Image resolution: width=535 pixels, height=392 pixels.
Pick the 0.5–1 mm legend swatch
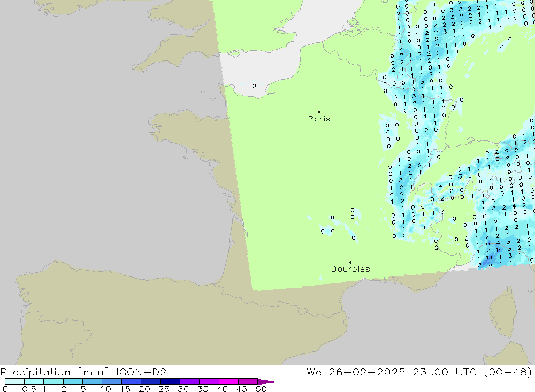(x=34, y=381)
